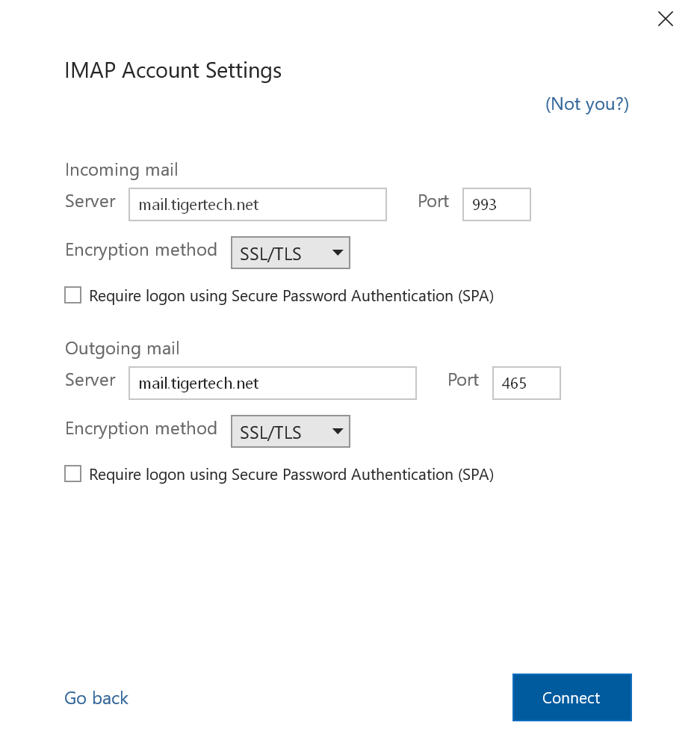700x752 pixels.
Task: Click the dropdown arrow on outgoing encryption method
Action: 337,431
